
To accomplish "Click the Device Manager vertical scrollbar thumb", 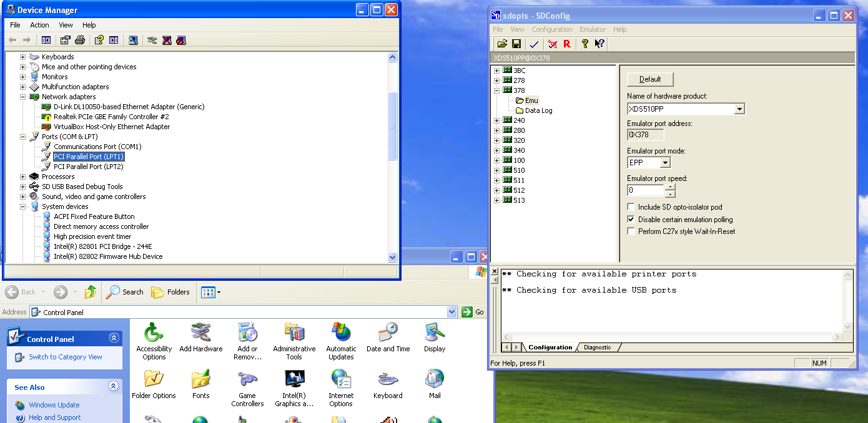I will click(x=393, y=126).
